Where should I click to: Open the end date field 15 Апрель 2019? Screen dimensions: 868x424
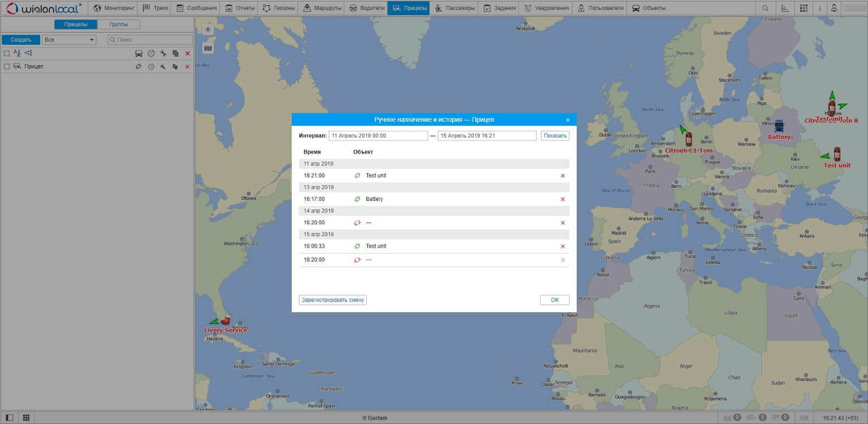[x=487, y=136]
